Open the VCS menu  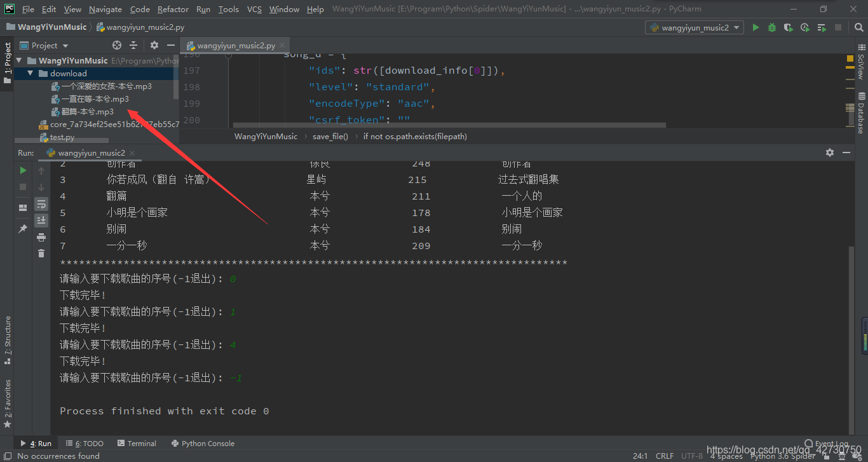click(254, 9)
